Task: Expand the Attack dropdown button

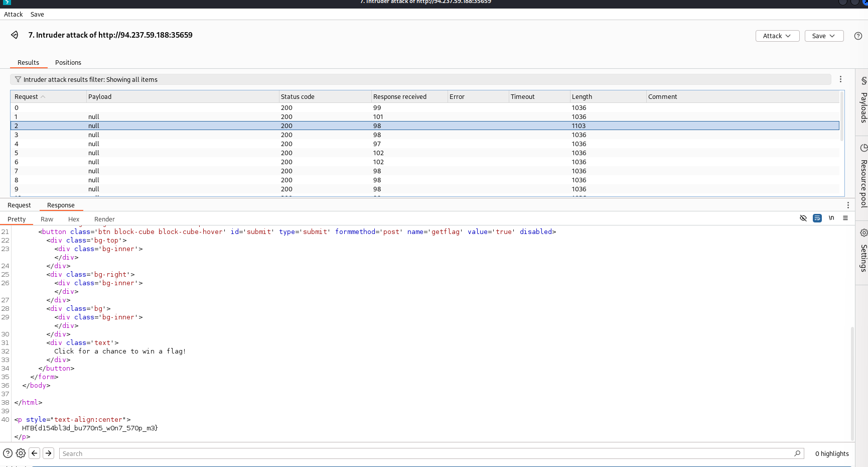Action: (x=777, y=36)
